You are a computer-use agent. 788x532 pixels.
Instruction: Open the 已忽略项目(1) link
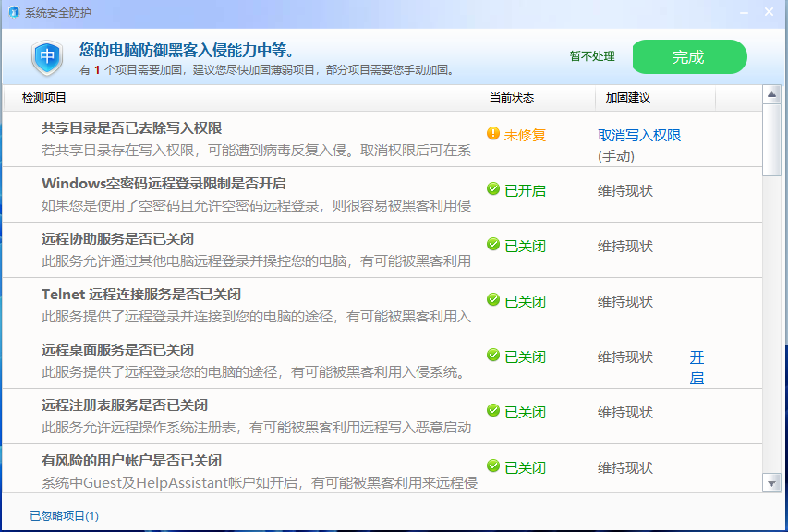coord(65,516)
